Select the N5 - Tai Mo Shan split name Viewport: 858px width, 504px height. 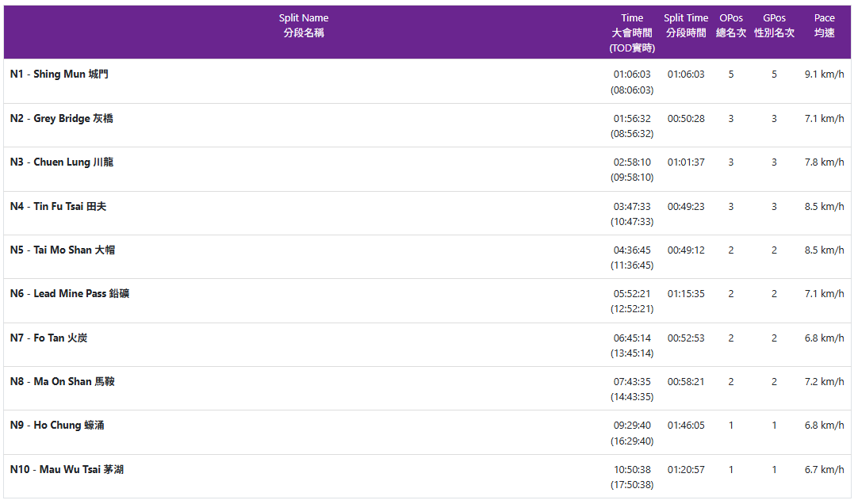[63, 250]
